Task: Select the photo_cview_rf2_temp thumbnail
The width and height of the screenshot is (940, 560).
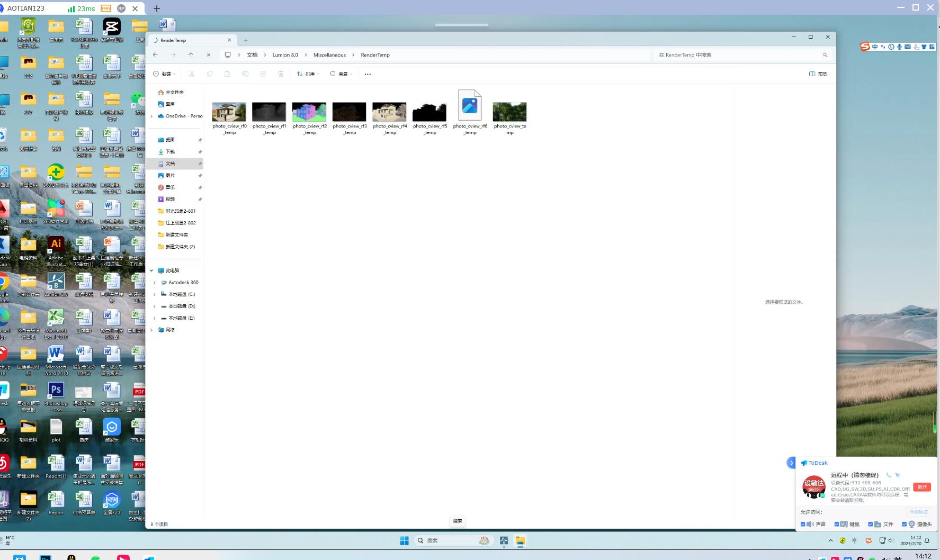Action: tap(309, 112)
